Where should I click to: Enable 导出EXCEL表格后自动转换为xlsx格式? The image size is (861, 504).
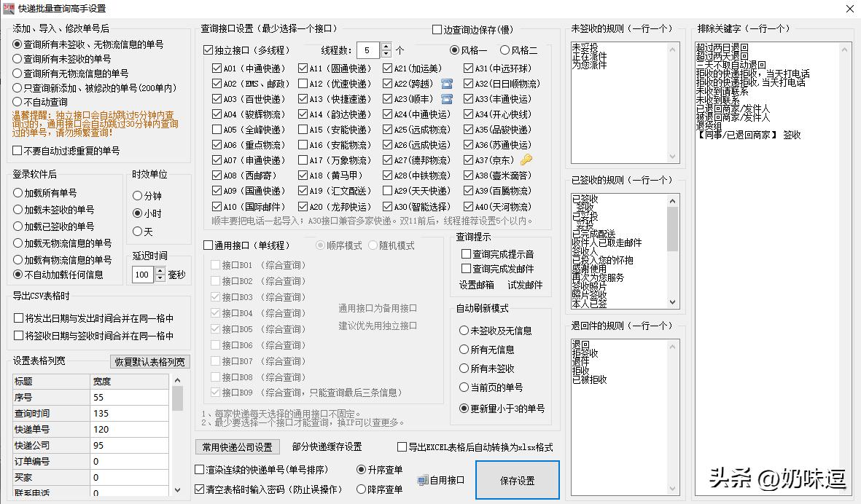[401, 446]
